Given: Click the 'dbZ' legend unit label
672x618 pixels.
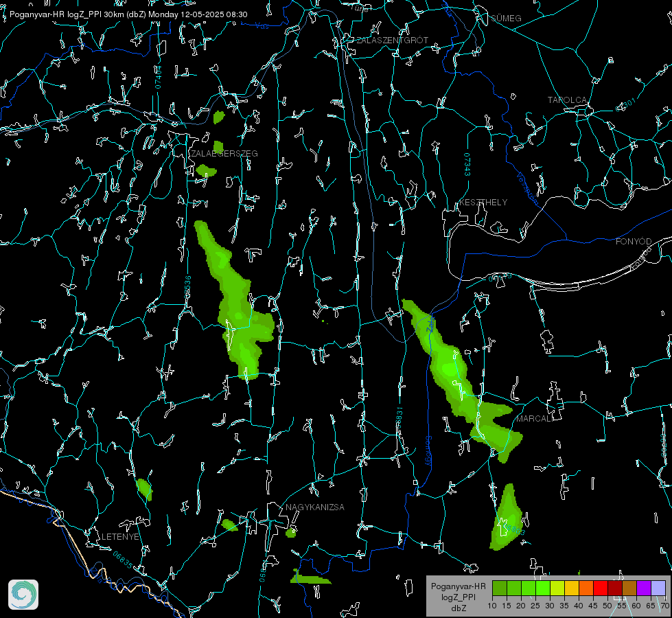Looking at the screenshot, I should (x=458, y=608).
